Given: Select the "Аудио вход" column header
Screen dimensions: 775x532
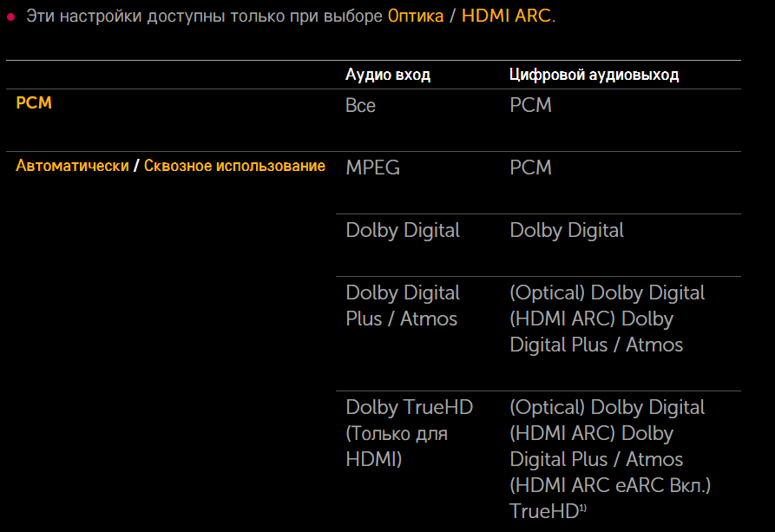Looking at the screenshot, I should click(x=387, y=75).
